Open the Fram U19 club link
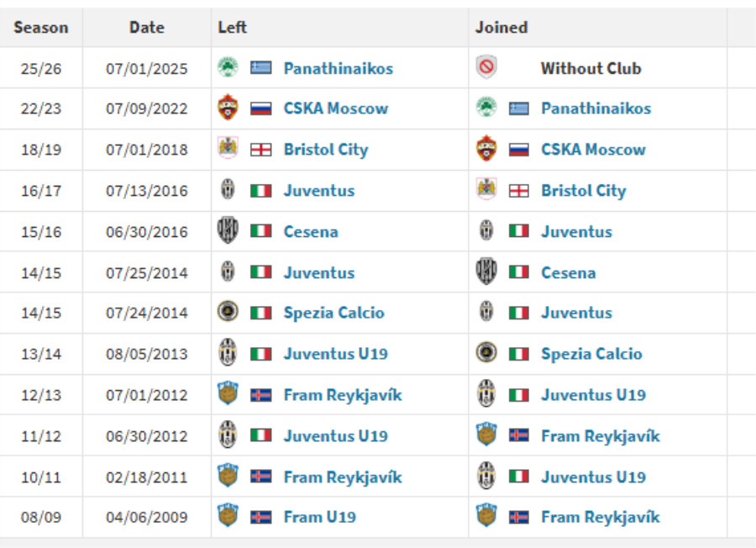The height and width of the screenshot is (548, 756). pos(320,517)
